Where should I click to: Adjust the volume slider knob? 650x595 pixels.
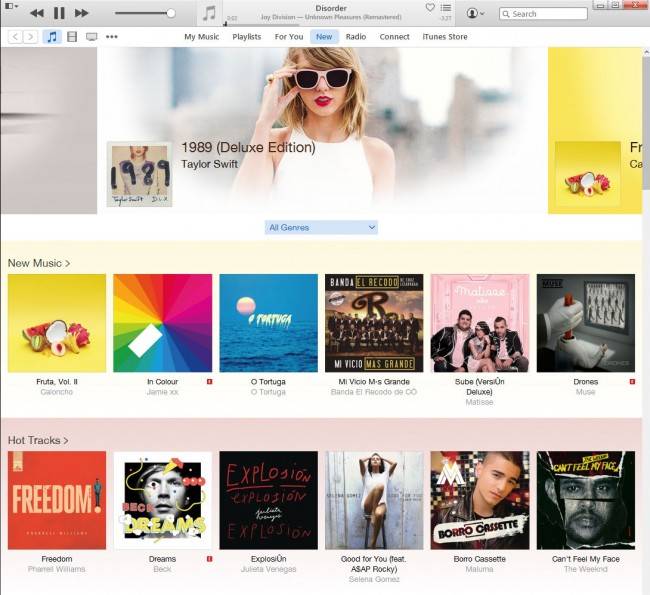point(171,13)
